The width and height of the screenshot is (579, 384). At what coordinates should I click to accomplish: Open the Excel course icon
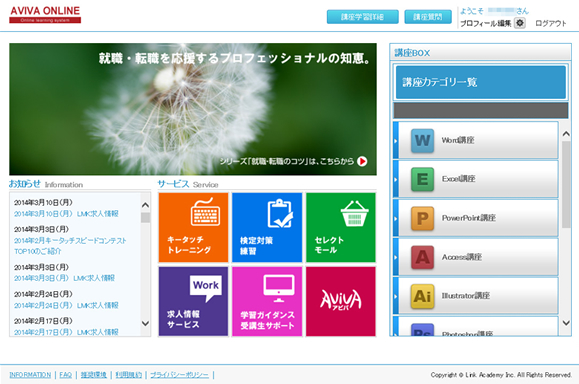422,179
